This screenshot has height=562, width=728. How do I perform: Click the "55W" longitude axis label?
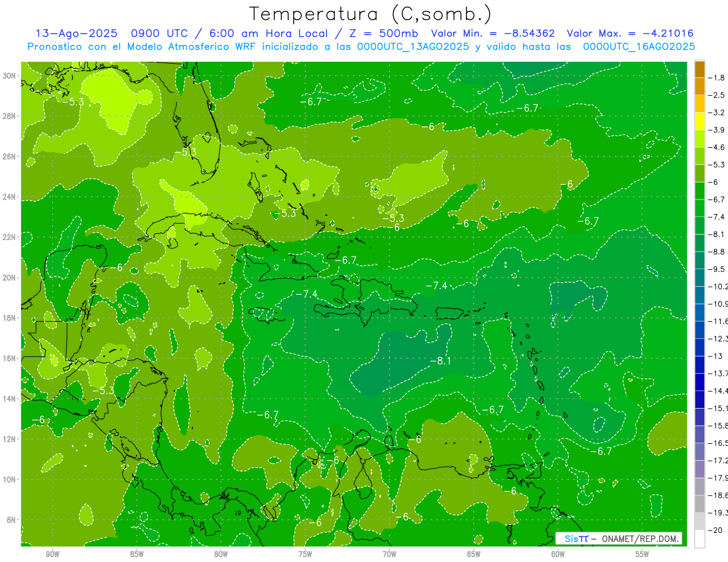[x=643, y=554]
